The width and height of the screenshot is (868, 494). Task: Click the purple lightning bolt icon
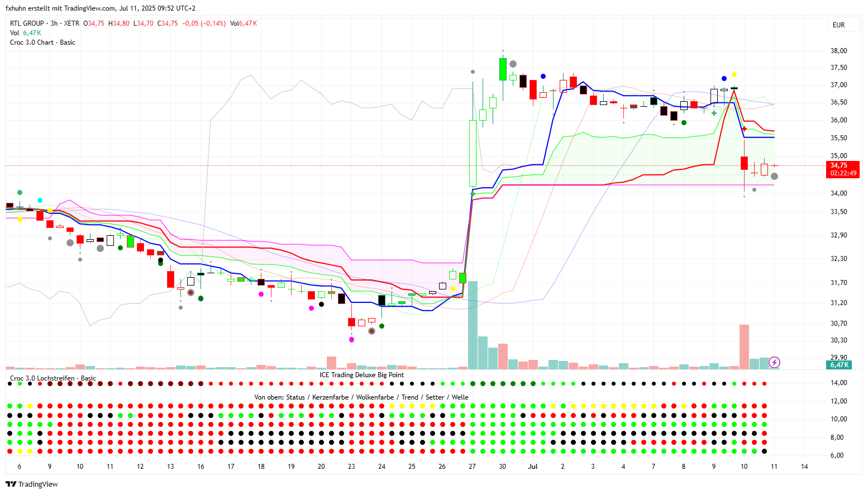click(x=774, y=362)
